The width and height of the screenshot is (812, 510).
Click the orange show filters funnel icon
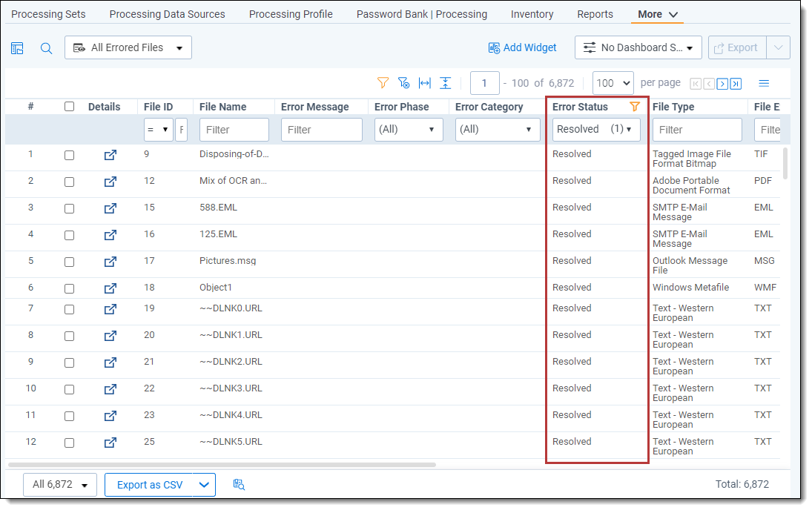383,83
